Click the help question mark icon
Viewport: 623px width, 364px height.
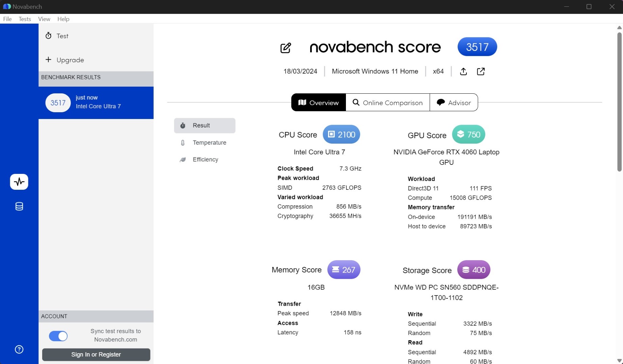(19, 350)
